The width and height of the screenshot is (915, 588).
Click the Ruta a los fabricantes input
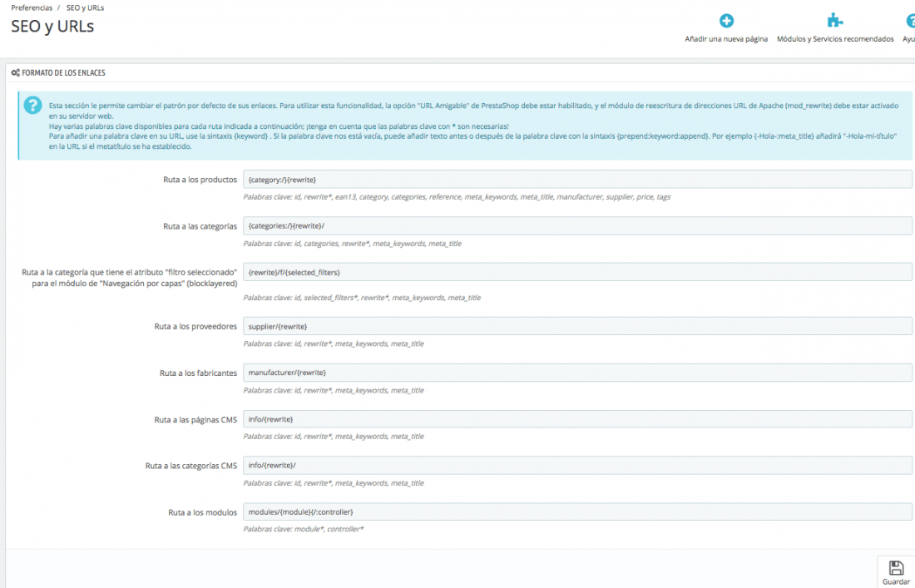[x=577, y=372]
